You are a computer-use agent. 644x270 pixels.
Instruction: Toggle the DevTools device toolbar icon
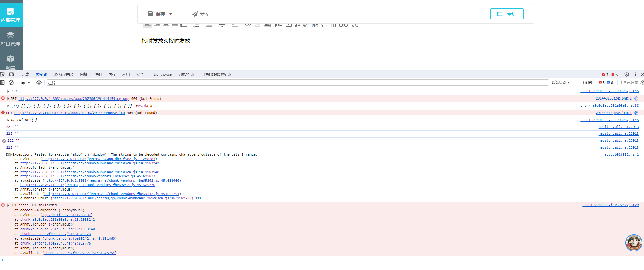11,74
